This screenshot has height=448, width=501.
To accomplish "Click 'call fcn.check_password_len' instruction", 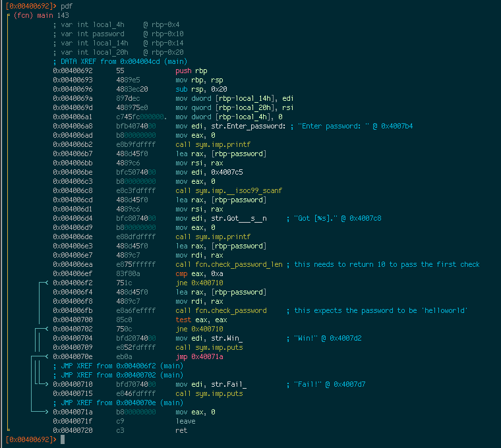I will [x=229, y=265].
